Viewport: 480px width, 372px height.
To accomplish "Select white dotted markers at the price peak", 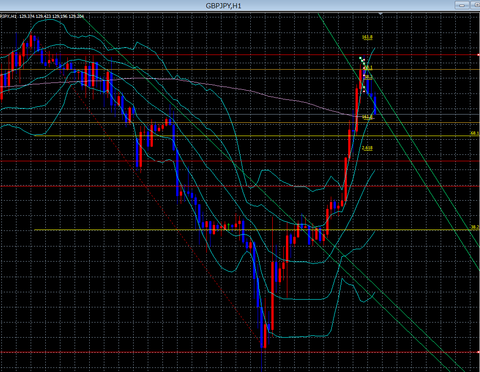I will click(x=362, y=62).
